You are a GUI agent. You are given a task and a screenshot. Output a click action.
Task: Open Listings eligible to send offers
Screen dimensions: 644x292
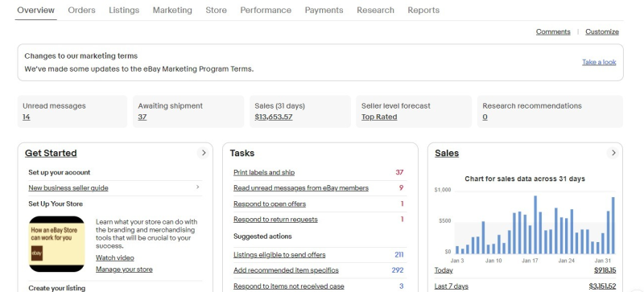click(x=279, y=255)
